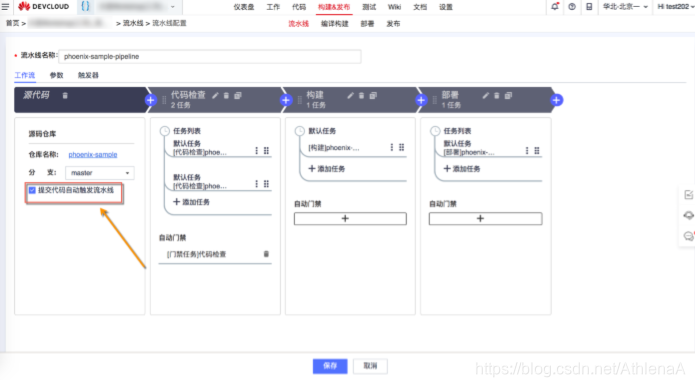Open the master branch dropdown
This screenshot has height=387, width=695.
click(100, 173)
